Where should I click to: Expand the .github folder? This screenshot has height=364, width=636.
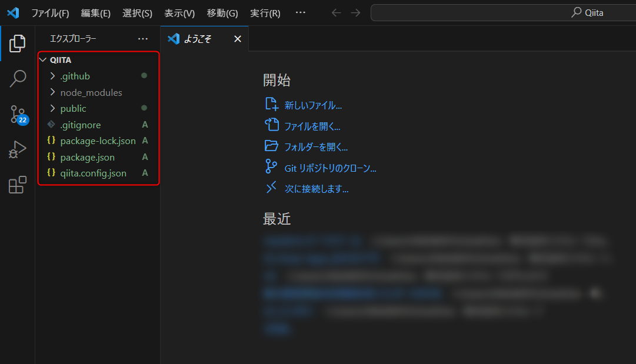click(52, 76)
